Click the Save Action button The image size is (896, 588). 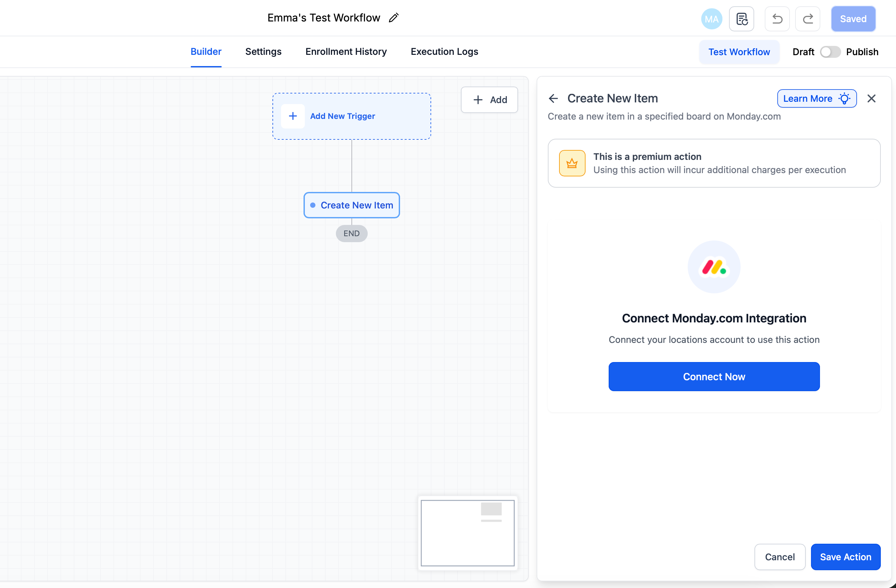(845, 557)
